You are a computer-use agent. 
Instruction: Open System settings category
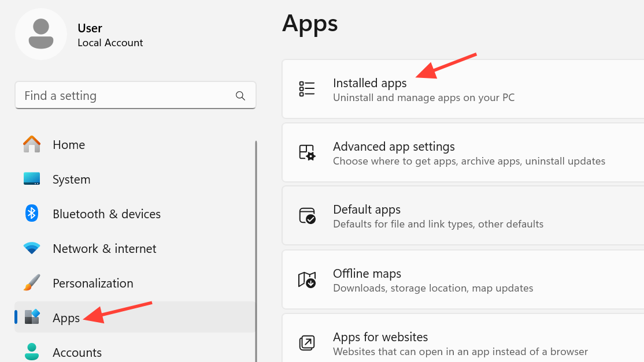(x=135, y=180)
